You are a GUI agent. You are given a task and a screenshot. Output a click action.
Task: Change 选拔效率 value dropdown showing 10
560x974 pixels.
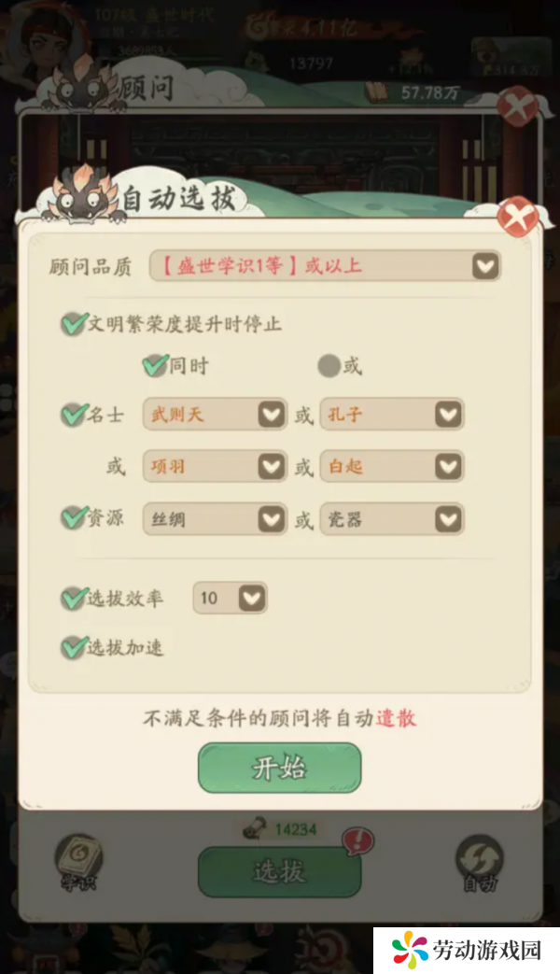[230, 598]
